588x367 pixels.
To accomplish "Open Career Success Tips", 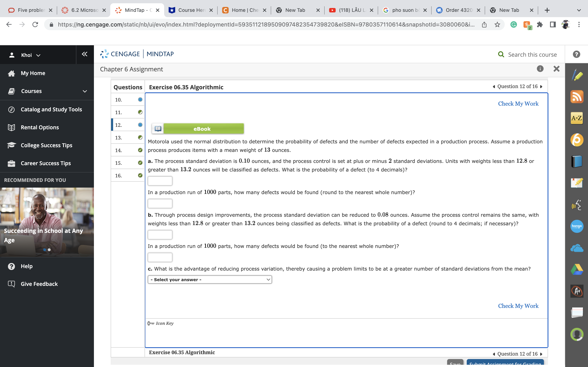I will pyautogui.click(x=46, y=163).
